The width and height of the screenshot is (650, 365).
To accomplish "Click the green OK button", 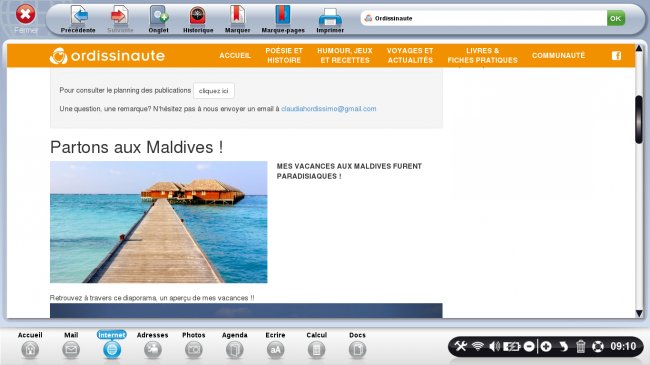I will tap(615, 18).
